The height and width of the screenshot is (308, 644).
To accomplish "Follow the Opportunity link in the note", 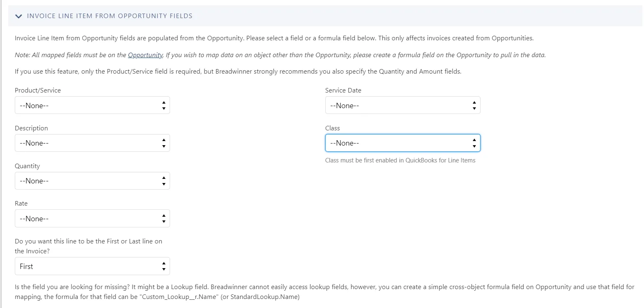I will coord(145,55).
